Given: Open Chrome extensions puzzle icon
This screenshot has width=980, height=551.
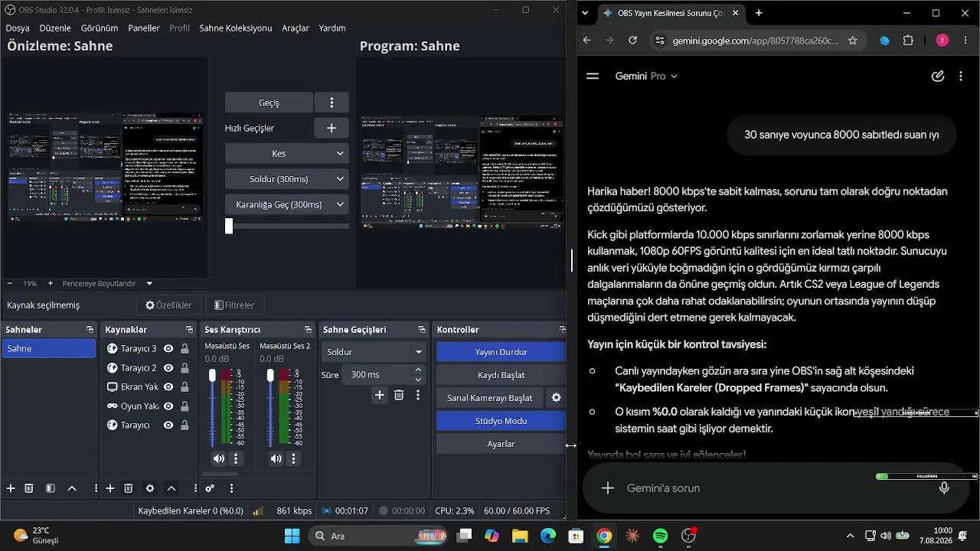Looking at the screenshot, I should click(908, 41).
